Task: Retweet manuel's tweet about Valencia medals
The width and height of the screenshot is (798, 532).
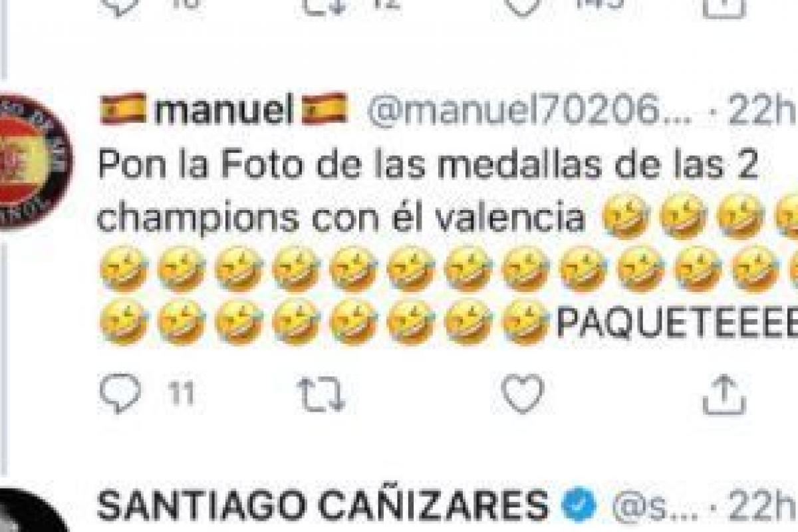Action: 323,394
